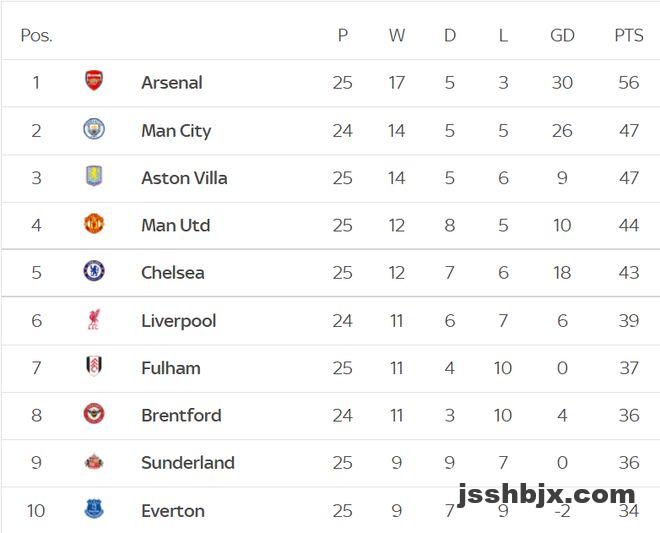Open the Man City team link
This screenshot has height=533, width=660.
176,130
